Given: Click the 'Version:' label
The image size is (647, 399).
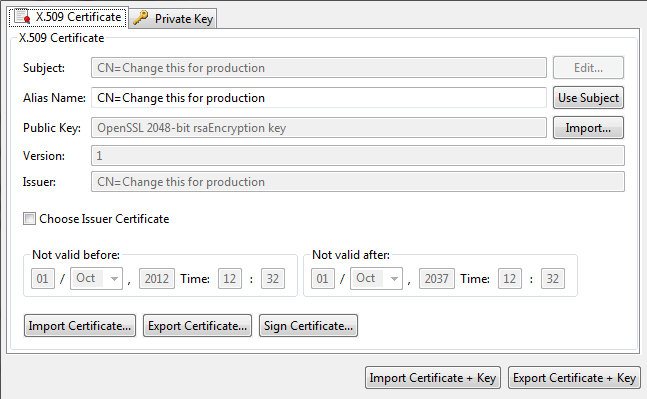Looking at the screenshot, I should point(44,156).
